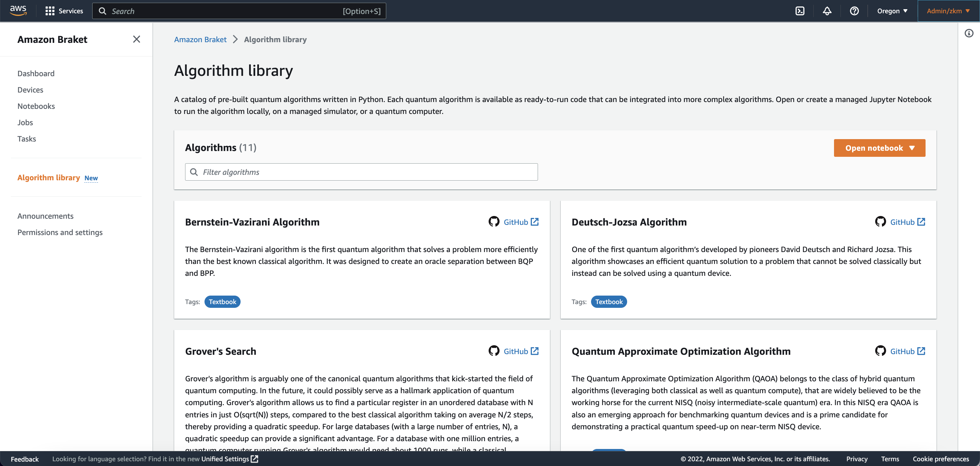Close the Amazon Braket side panel
980x466 pixels.
136,39
